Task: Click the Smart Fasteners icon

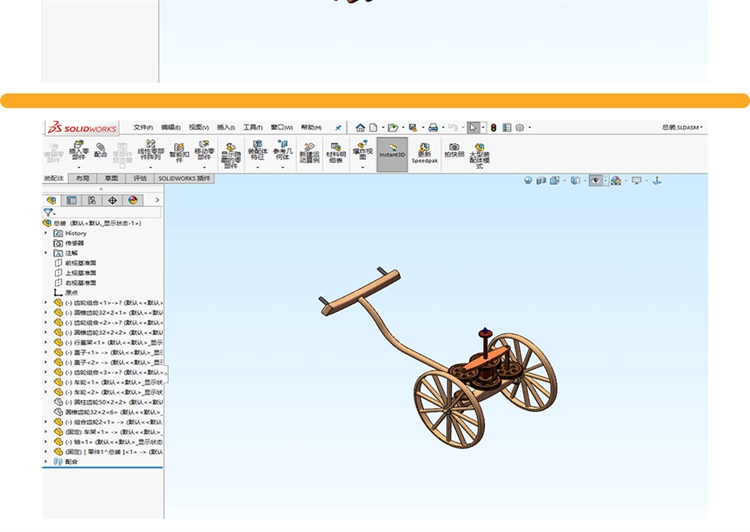Action: [x=179, y=153]
